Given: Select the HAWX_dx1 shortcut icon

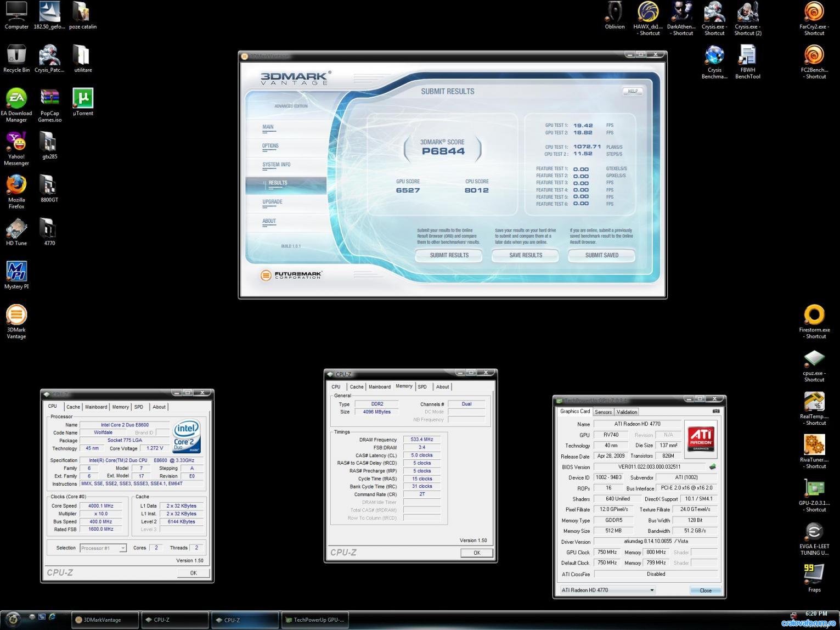Looking at the screenshot, I should (648, 19).
